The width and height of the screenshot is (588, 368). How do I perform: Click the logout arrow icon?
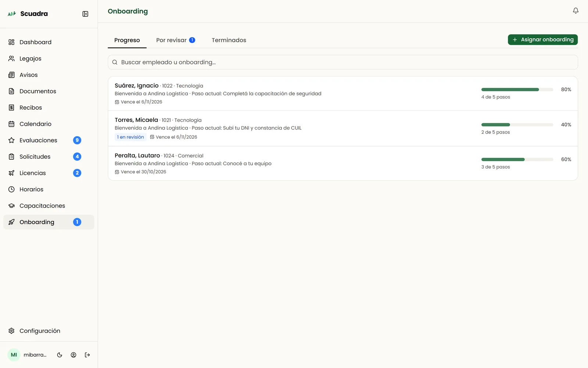87,355
